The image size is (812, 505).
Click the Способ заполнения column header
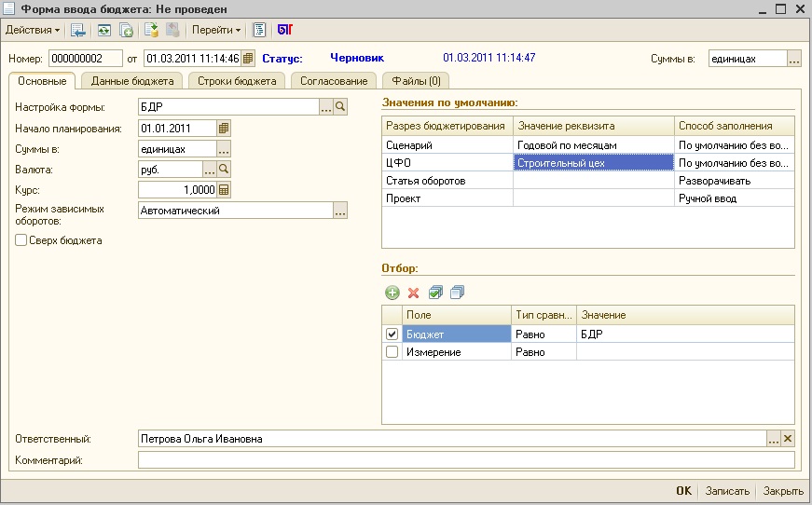735,126
